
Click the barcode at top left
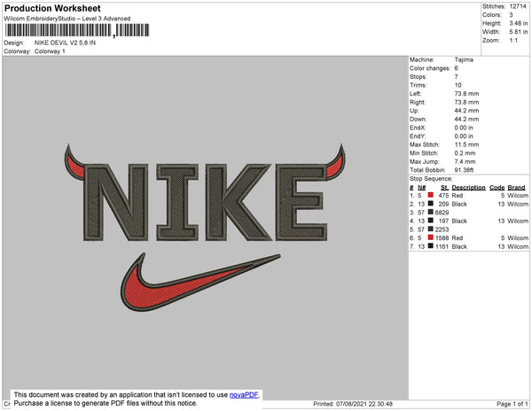(x=77, y=30)
